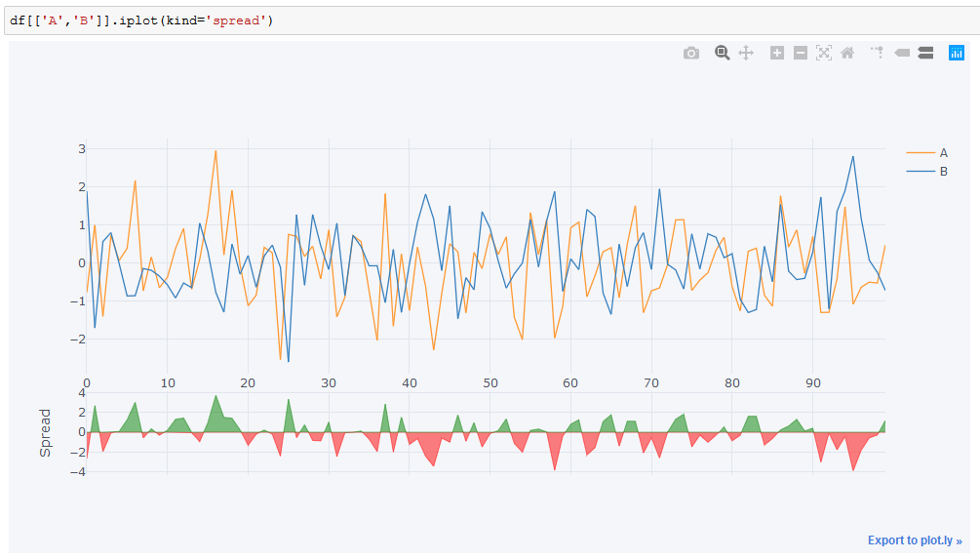Select the Zoom magnifier tool

tap(722, 53)
